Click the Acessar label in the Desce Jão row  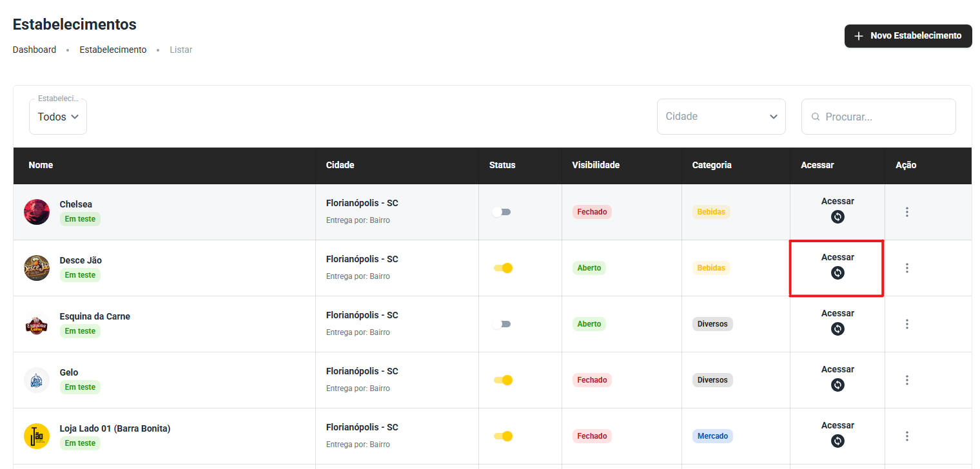[x=838, y=257]
